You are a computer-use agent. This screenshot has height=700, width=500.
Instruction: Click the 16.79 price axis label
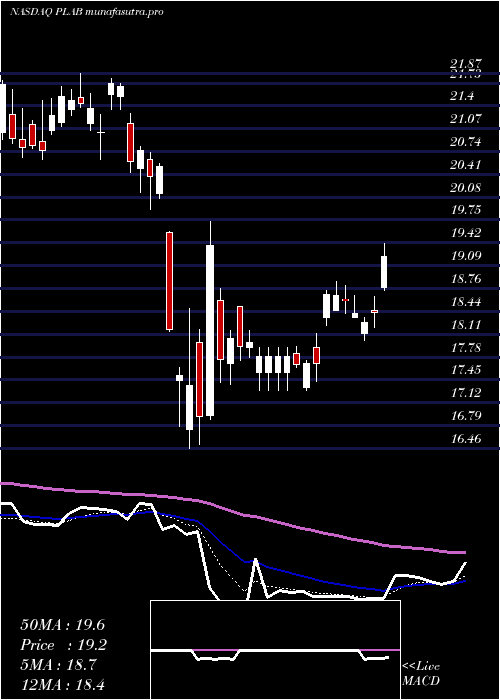point(466,416)
